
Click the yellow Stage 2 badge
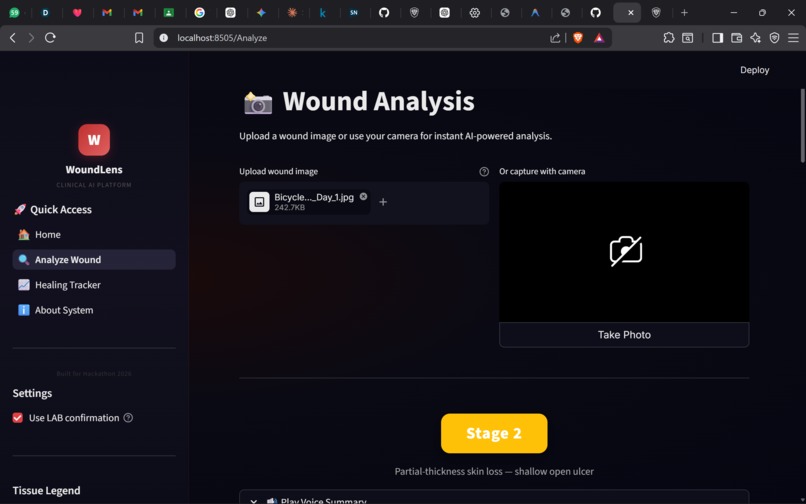[x=494, y=434]
